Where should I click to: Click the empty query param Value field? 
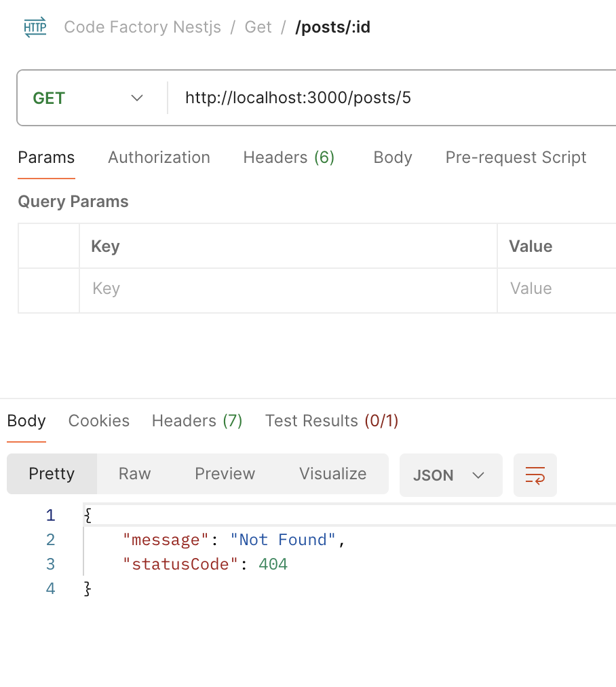(x=557, y=290)
